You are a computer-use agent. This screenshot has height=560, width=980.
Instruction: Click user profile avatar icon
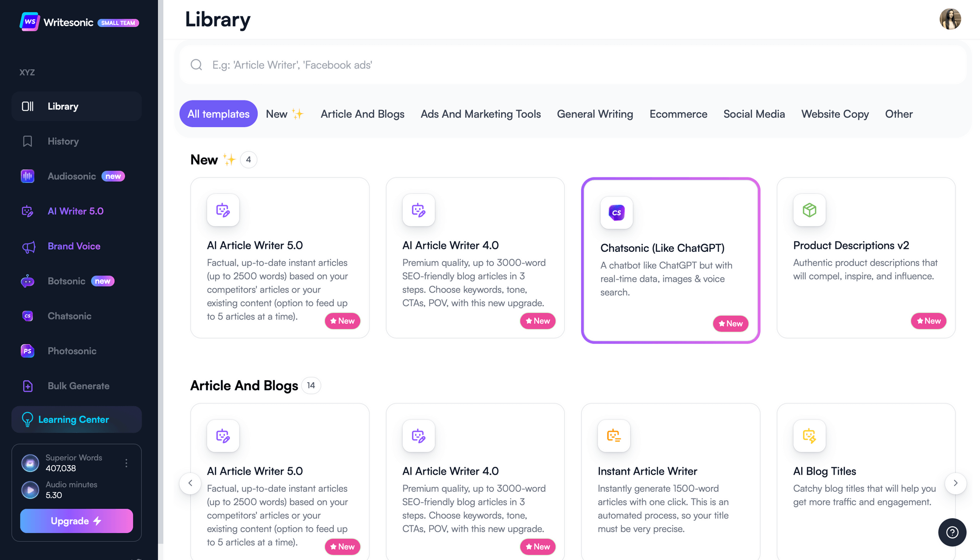[951, 19]
